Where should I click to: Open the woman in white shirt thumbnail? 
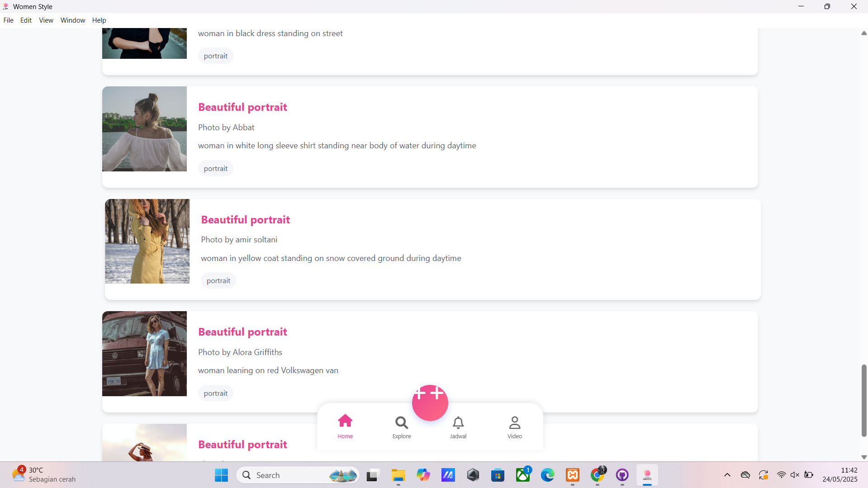click(x=144, y=129)
